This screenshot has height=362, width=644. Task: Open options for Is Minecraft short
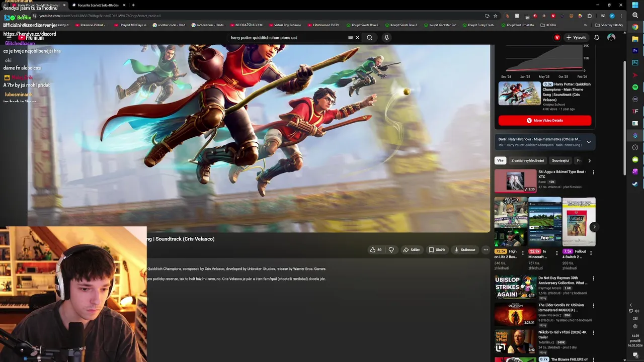557,252
